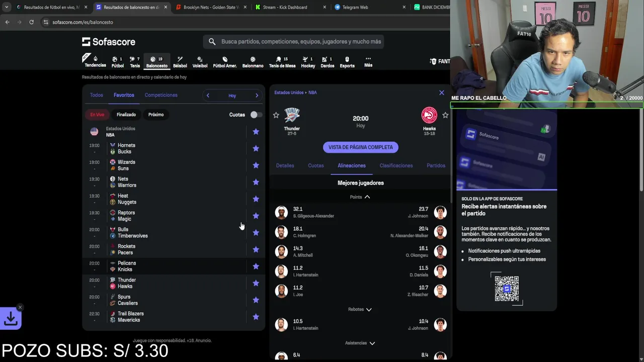Open Balonmano sport icon
This screenshot has width=644, height=362.
click(x=253, y=62)
